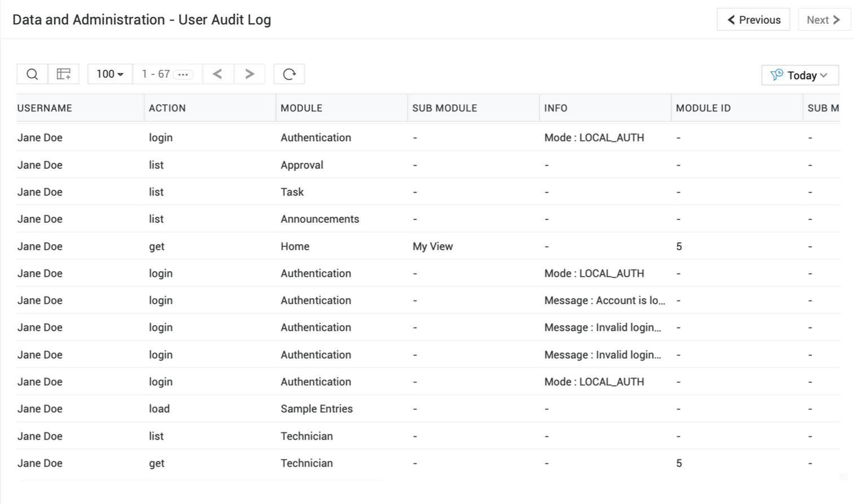Click the 'Account is lo...' message cell

604,300
